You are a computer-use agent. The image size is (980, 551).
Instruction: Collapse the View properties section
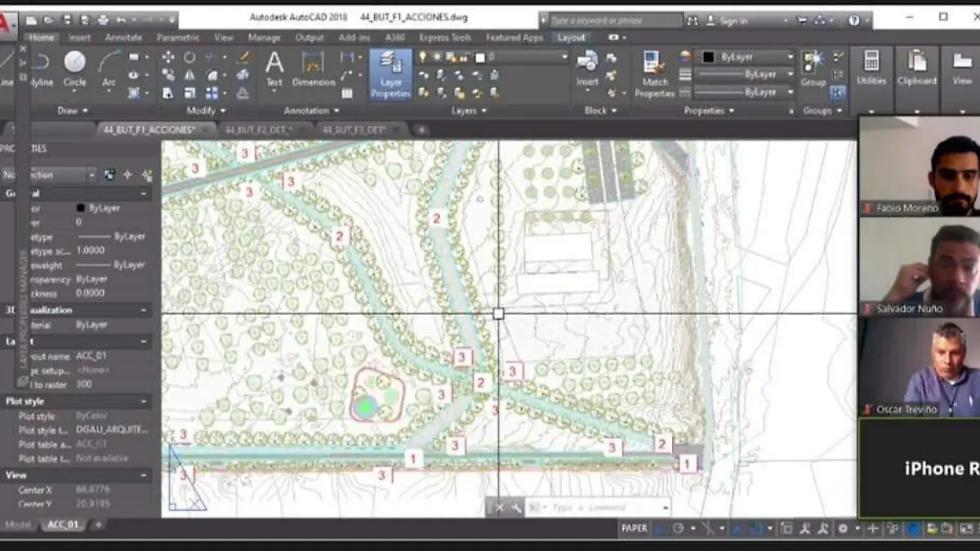pos(145,475)
